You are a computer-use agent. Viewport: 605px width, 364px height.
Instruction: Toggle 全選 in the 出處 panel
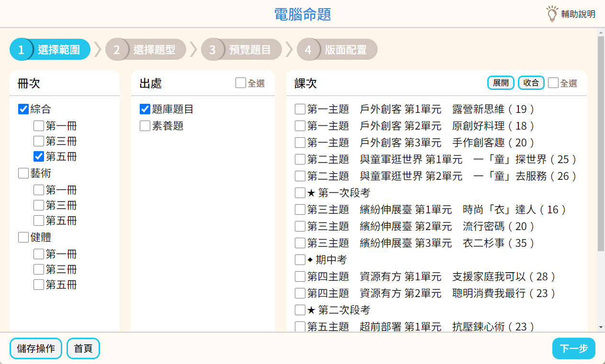click(241, 83)
